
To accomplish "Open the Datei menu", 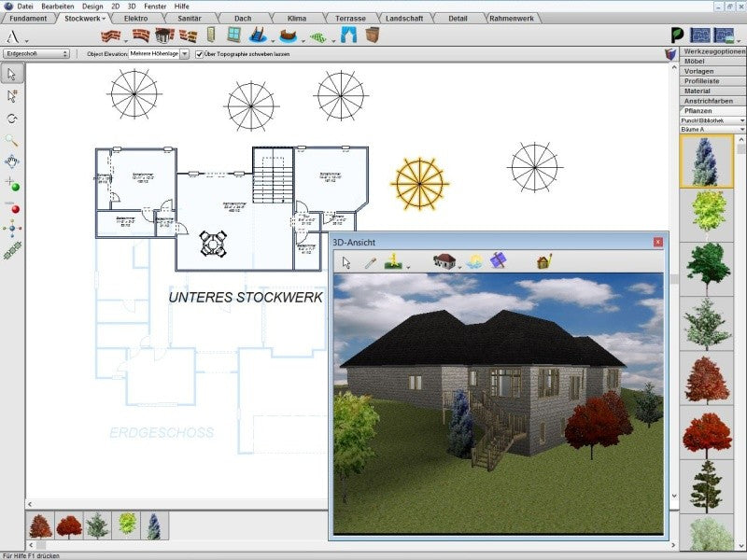I will tap(25, 7).
